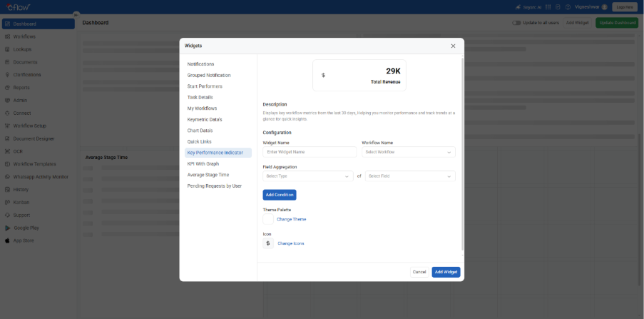Expand the Select Type aggregation dropdown
Screen dimensions: 644x319
pos(308,176)
